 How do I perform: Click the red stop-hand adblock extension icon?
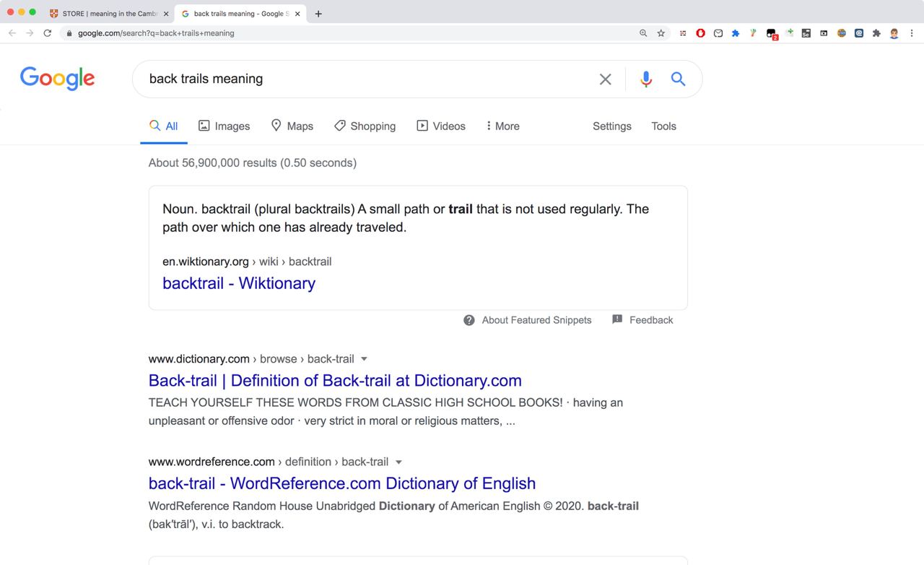(700, 33)
